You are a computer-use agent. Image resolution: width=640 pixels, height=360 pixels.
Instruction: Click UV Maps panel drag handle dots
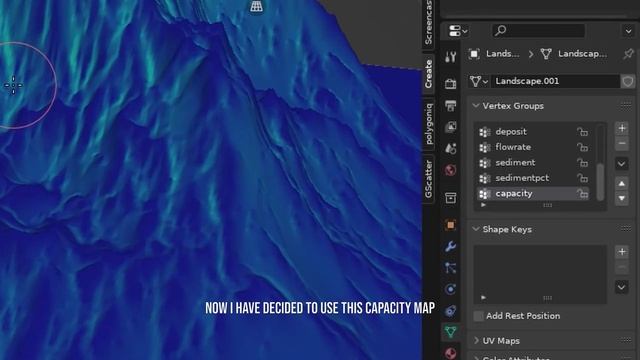tap(626, 340)
